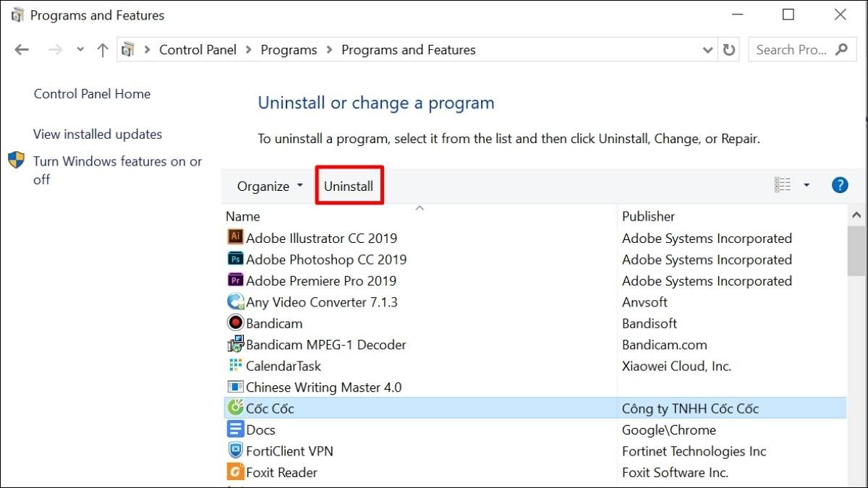
Task: Open the recent locations dropdown arrow
Action: point(80,50)
